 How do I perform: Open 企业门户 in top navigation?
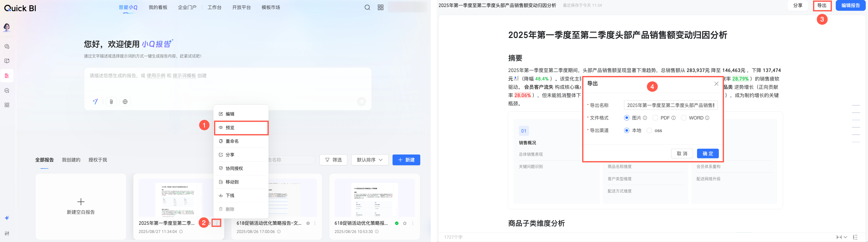tap(187, 7)
